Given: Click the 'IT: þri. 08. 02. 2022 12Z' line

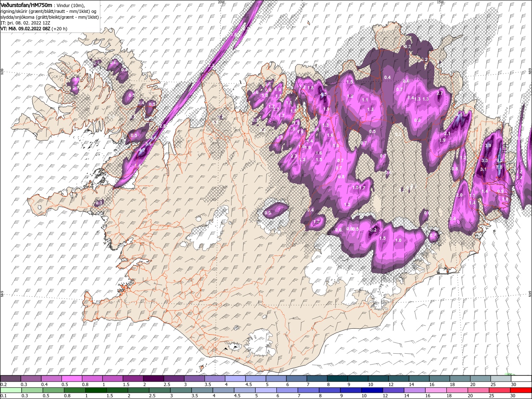Looking at the screenshot, I should (x=26, y=23).
